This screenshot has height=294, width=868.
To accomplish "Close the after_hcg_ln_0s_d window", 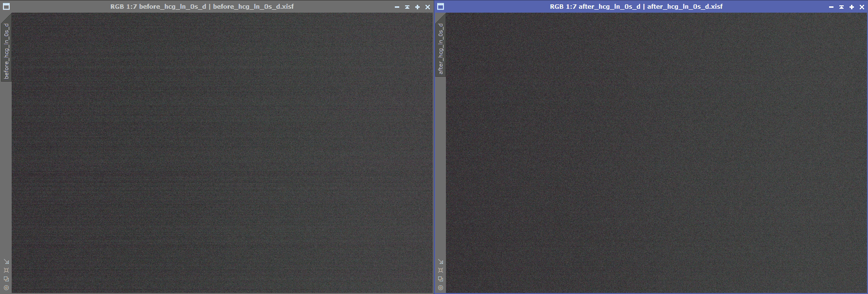I will coord(862,7).
